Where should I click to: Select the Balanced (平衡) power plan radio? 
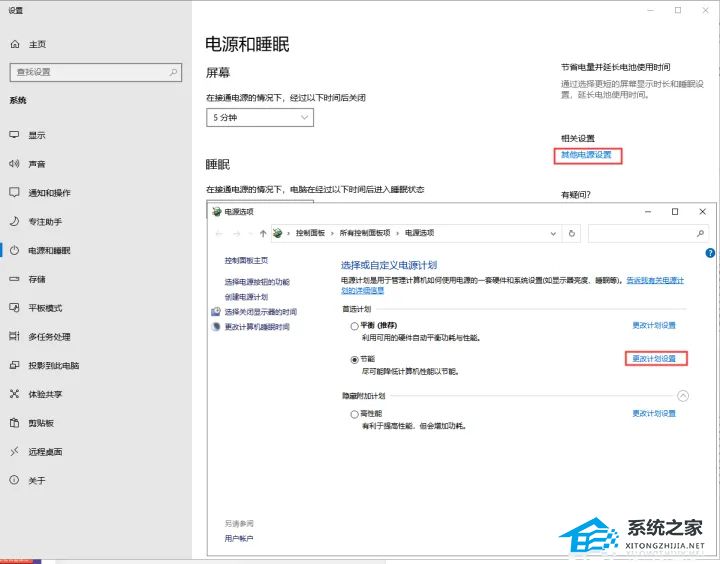click(354, 326)
